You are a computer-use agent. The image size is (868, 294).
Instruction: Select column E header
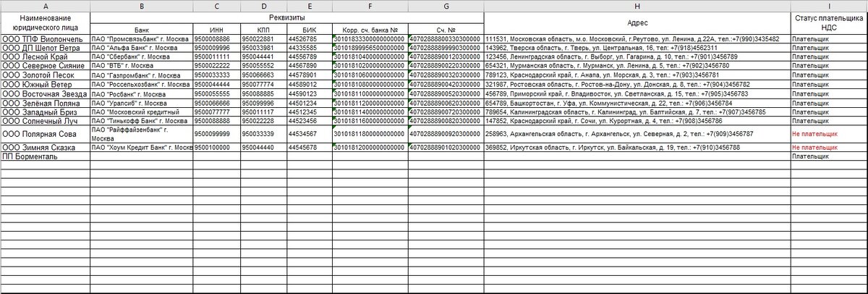pos(309,6)
